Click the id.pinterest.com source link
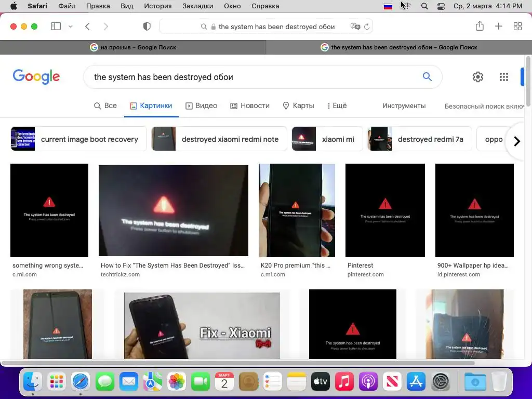The image size is (532, 399). pos(458,274)
